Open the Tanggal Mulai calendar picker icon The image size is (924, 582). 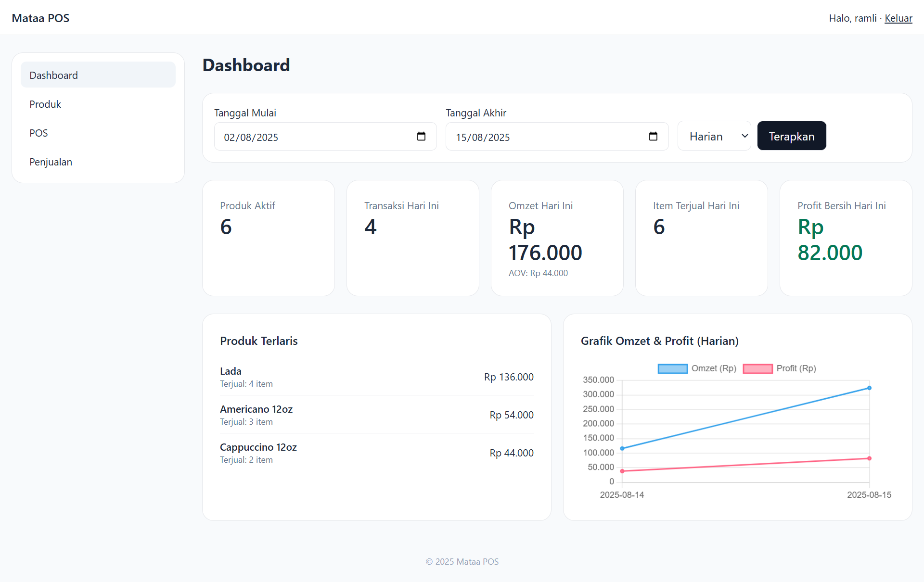tap(421, 137)
